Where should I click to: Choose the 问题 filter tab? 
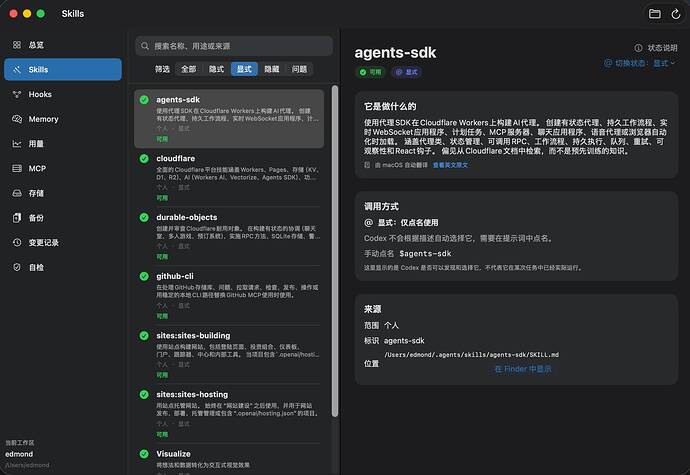tap(299, 69)
